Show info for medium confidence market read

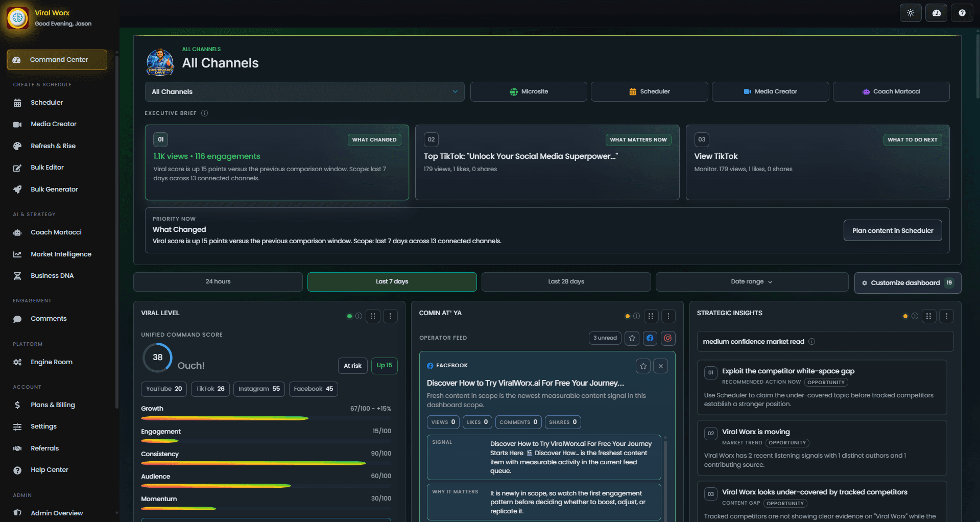click(x=811, y=342)
